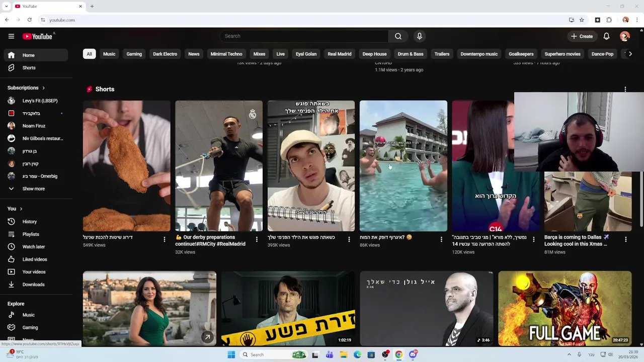
Task: Expand the You section arrow
Action: tap(21, 209)
